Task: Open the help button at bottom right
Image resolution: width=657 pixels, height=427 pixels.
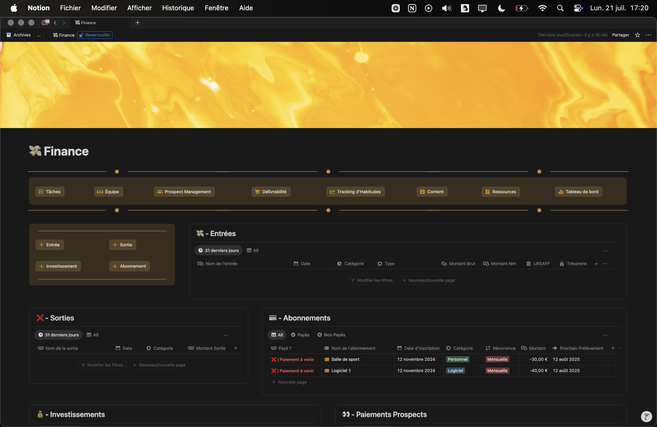Action: (x=646, y=416)
